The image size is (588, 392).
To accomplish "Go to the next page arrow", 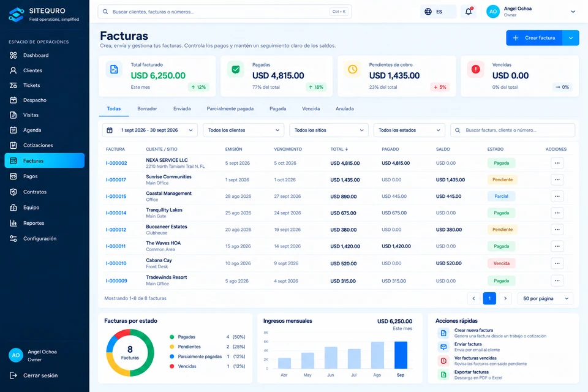I will tap(505, 299).
